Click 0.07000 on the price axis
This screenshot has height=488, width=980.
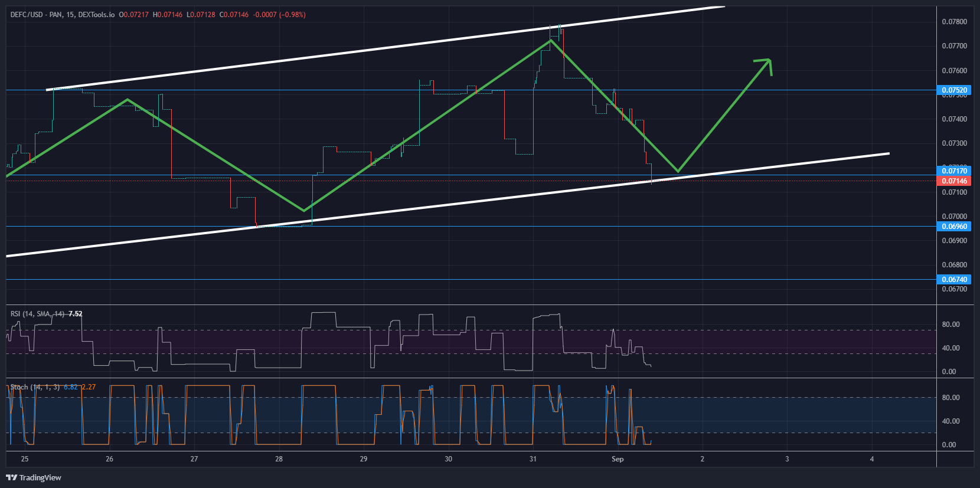(955, 217)
